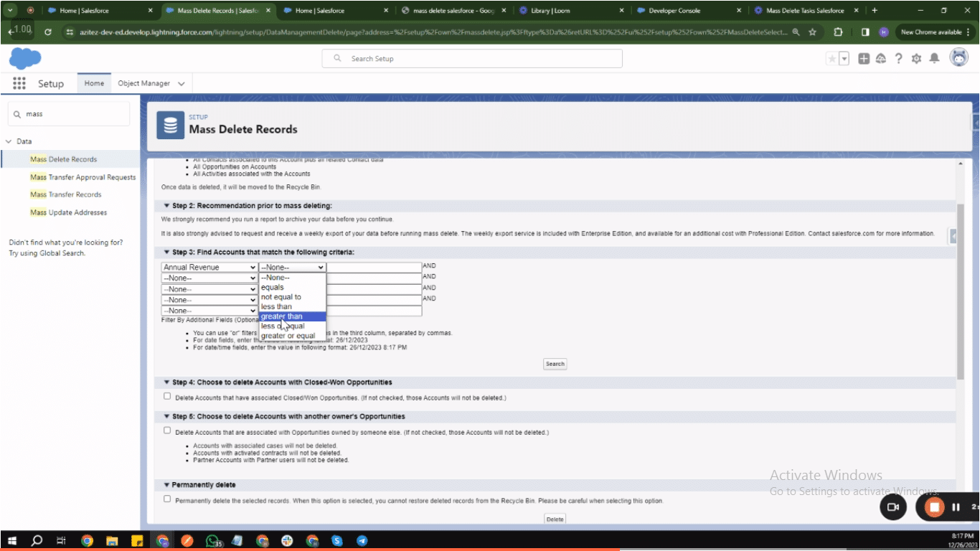Open the second row field dropdown

[x=209, y=278]
